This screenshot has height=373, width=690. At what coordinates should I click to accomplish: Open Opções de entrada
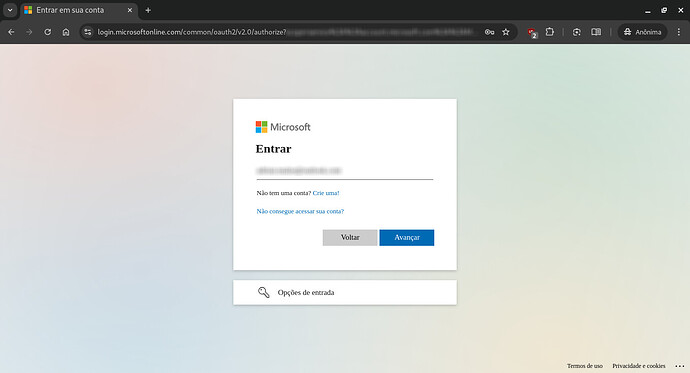[345, 293]
